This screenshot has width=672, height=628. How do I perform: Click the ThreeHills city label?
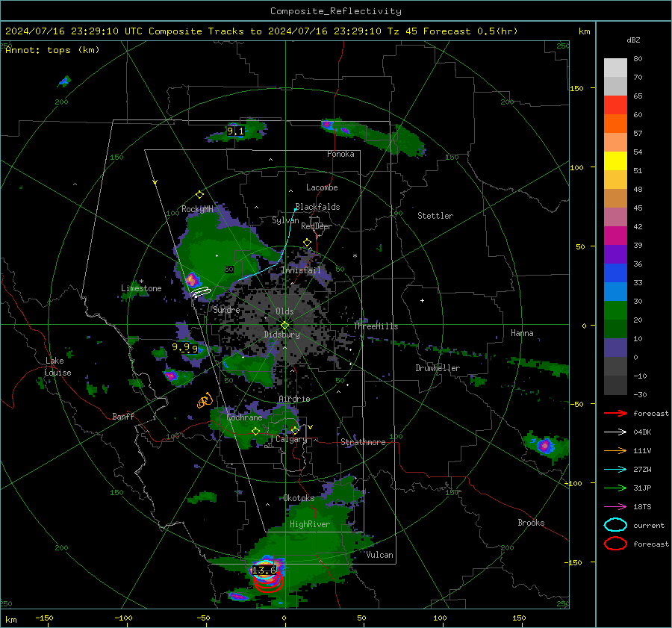[376, 326]
